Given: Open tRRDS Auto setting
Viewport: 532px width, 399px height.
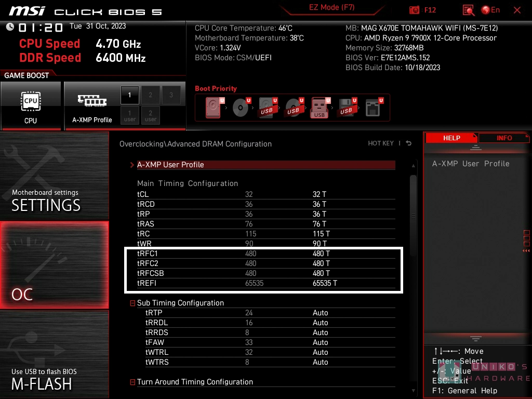Looking at the screenshot, I should [x=320, y=332].
